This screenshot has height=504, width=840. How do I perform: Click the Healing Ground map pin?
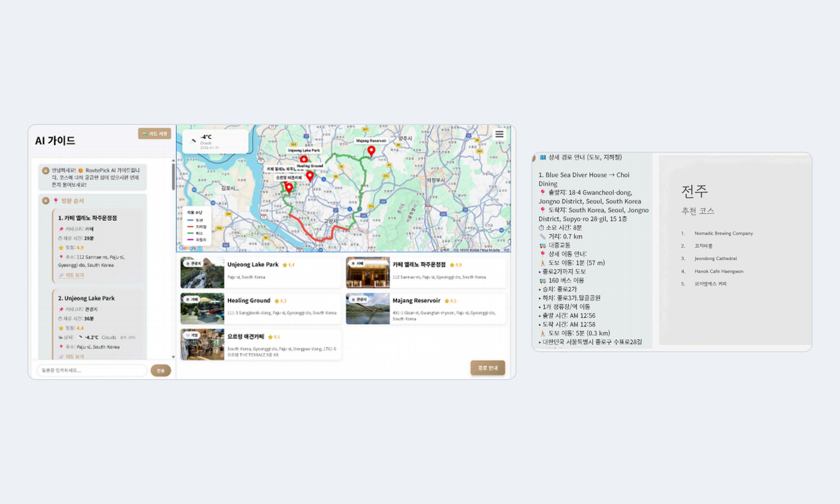click(310, 176)
